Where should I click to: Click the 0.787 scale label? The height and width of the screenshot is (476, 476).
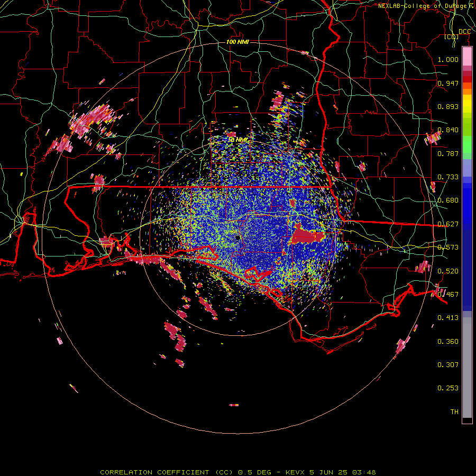click(x=448, y=153)
